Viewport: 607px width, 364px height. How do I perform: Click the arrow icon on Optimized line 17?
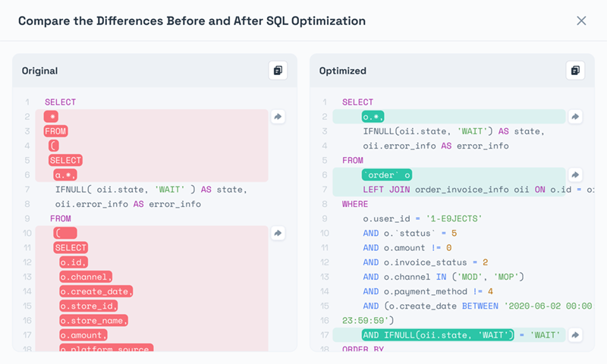575,334
